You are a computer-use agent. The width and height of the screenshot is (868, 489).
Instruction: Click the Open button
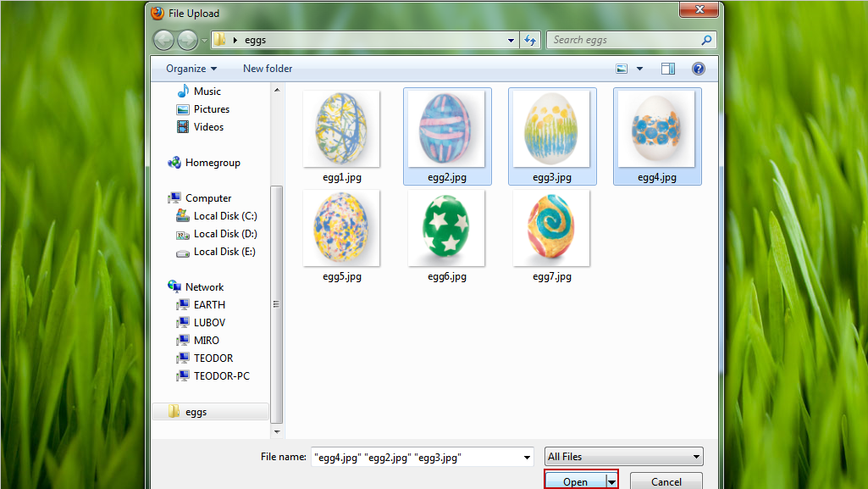[575, 482]
